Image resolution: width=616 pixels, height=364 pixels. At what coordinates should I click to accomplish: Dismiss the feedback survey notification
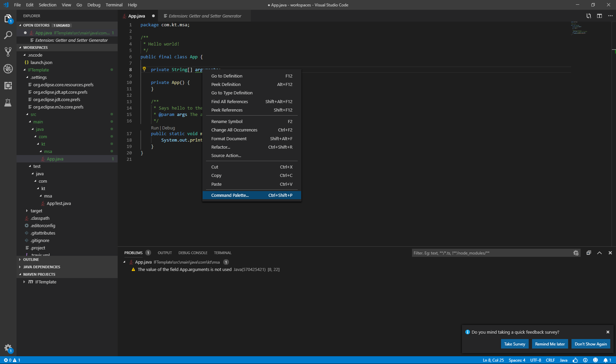608,332
